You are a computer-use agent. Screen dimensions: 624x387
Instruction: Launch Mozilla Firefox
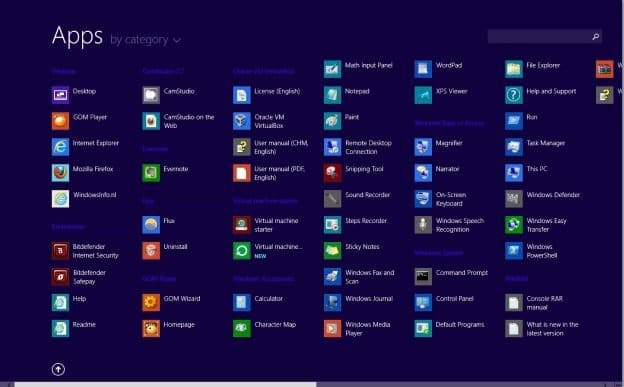pyautogui.click(x=83, y=172)
